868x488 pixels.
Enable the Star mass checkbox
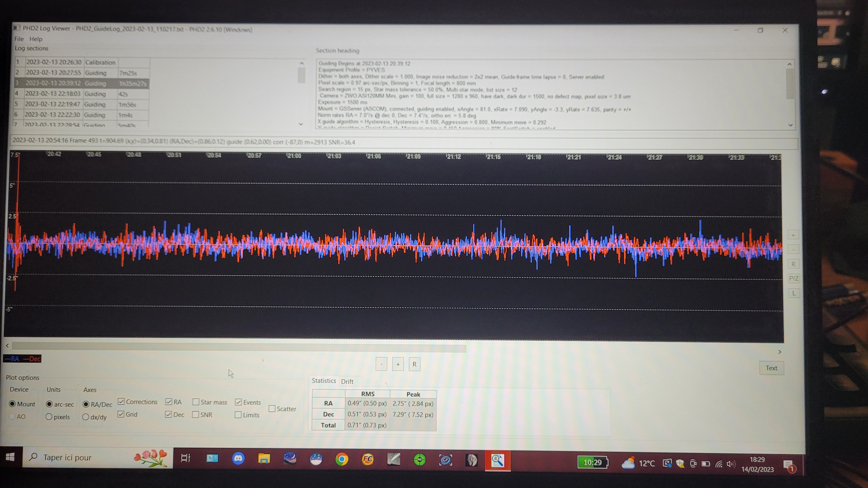coord(196,402)
